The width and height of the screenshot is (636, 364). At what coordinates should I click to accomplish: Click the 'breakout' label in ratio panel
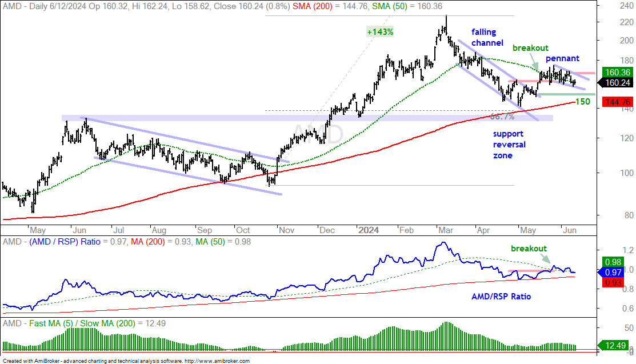(529, 249)
